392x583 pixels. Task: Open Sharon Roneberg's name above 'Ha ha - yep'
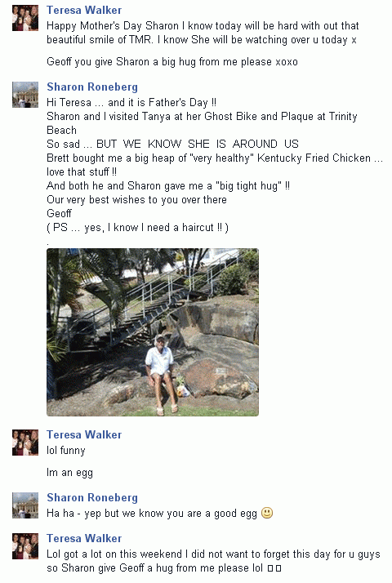(92, 497)
